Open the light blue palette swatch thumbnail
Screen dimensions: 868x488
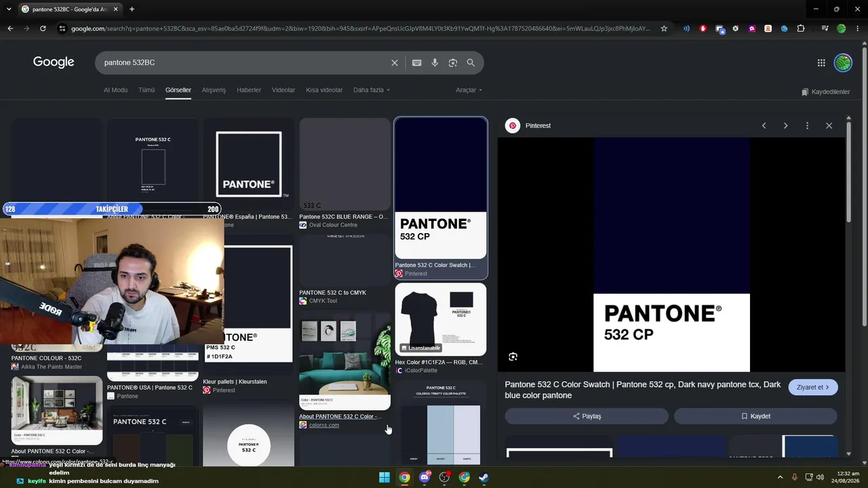(x=441, y=424)
